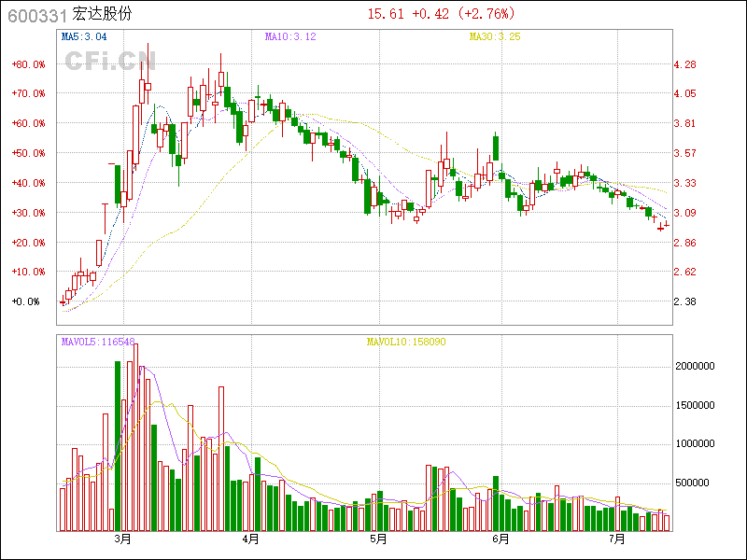Click the 4月 date axis marker
The width and height of the screenshot is (747, 560).
pyautogui.click(x=250, y=539)
